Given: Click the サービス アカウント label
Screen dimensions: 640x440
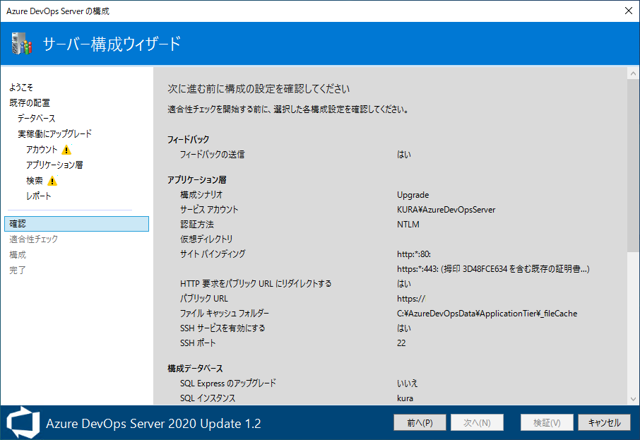Looking at the screenshot, I should click(x=209, y=210).
